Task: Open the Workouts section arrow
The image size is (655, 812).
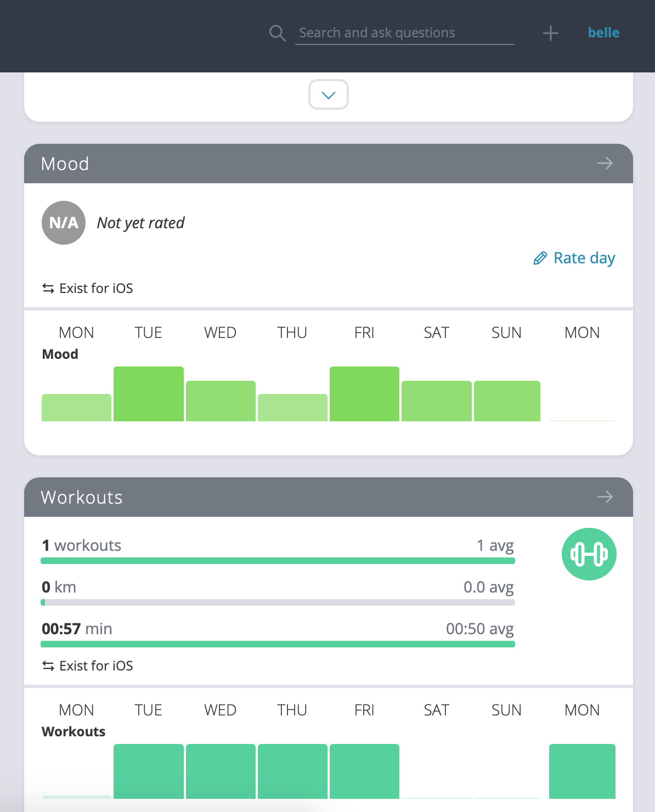Action: point(605,497)
